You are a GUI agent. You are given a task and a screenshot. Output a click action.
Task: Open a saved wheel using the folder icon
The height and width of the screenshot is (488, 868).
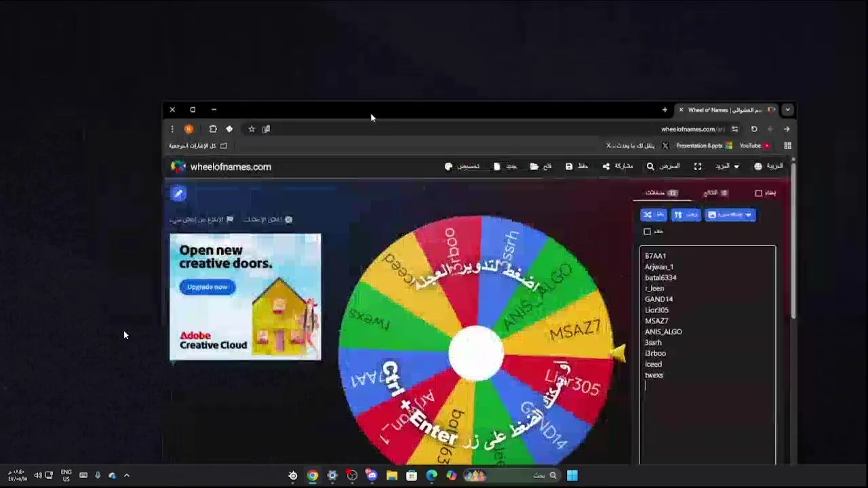click(534, 167)
